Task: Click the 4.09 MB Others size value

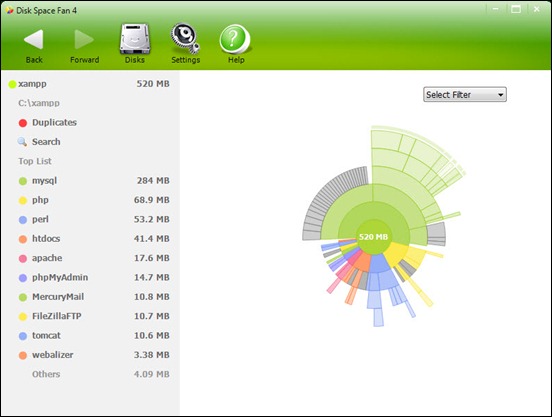Action: [151, 374]
